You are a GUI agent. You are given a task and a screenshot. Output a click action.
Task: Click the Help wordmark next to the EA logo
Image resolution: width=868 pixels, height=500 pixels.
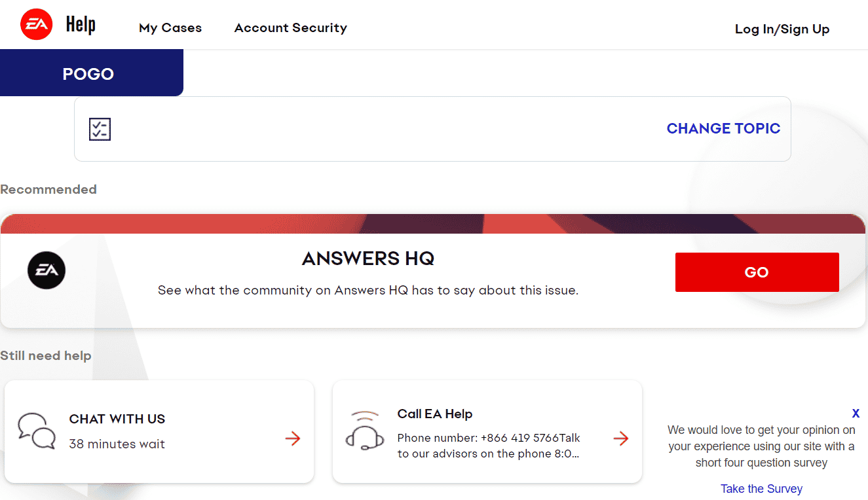(x=80, y=24)
